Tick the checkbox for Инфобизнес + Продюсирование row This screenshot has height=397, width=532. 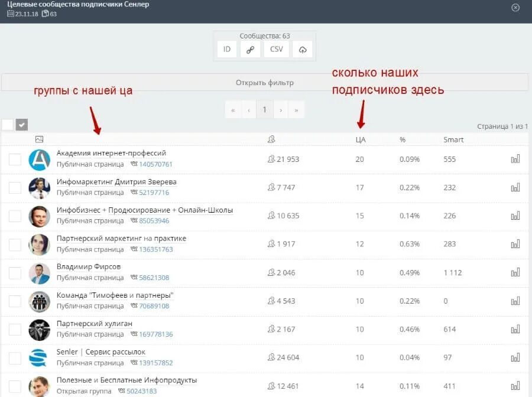(15, 216)
